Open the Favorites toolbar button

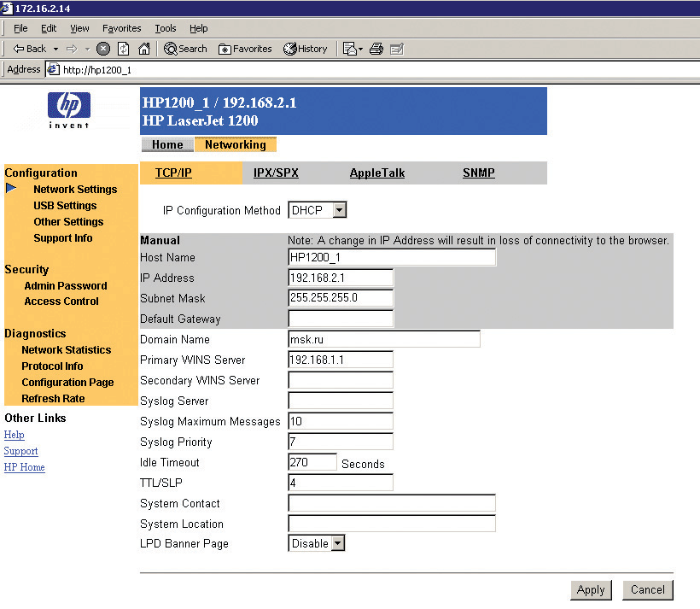[x=245, y=49]
